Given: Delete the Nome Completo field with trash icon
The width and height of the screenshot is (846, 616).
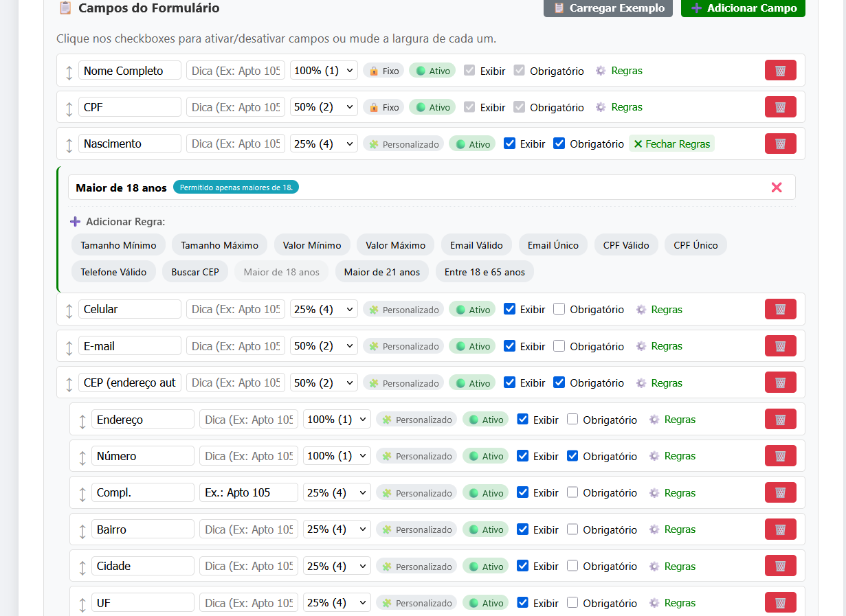Looking at the screenshot, I should (780, 71).
